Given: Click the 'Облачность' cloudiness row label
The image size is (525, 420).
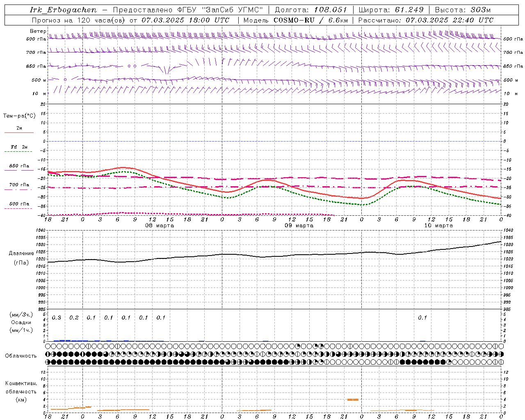Looking at the screenshot, I should 21,356.
